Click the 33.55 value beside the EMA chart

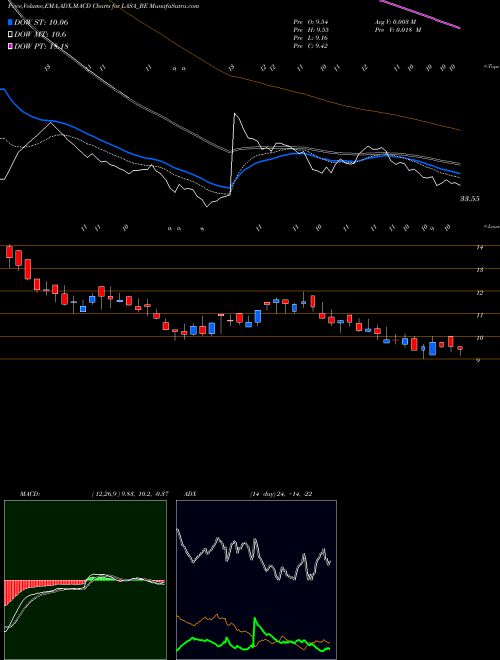[x=469, y=199]
